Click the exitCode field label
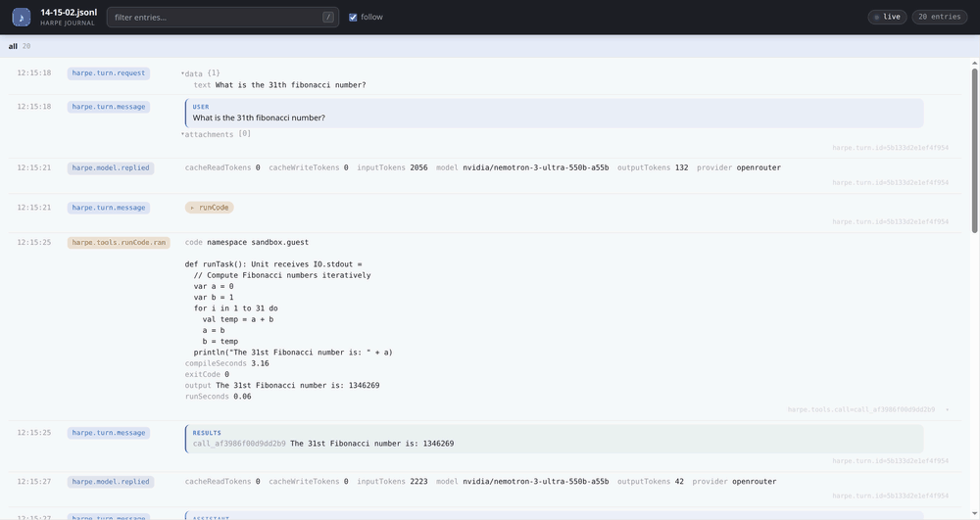This screenshot has width=980, height=520. click(x=203, y=374)
